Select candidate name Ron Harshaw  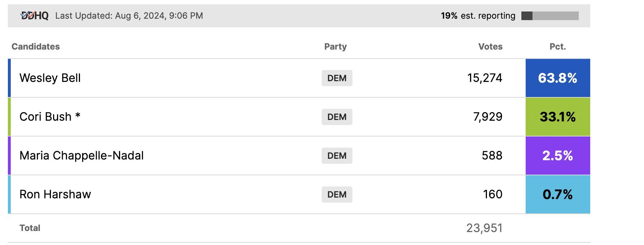tap(55, 194)
